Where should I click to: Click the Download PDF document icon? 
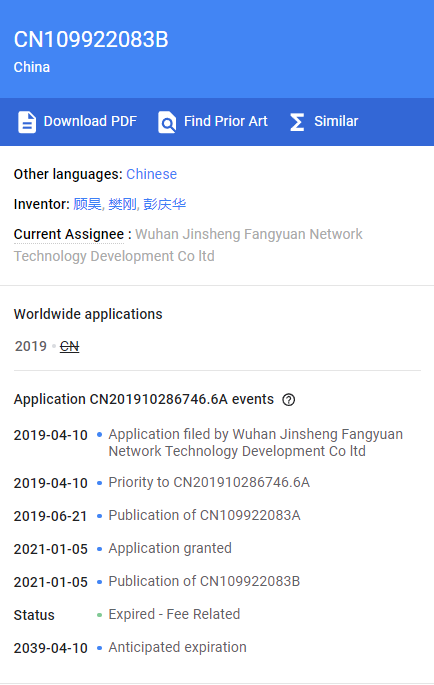(27, 122)
